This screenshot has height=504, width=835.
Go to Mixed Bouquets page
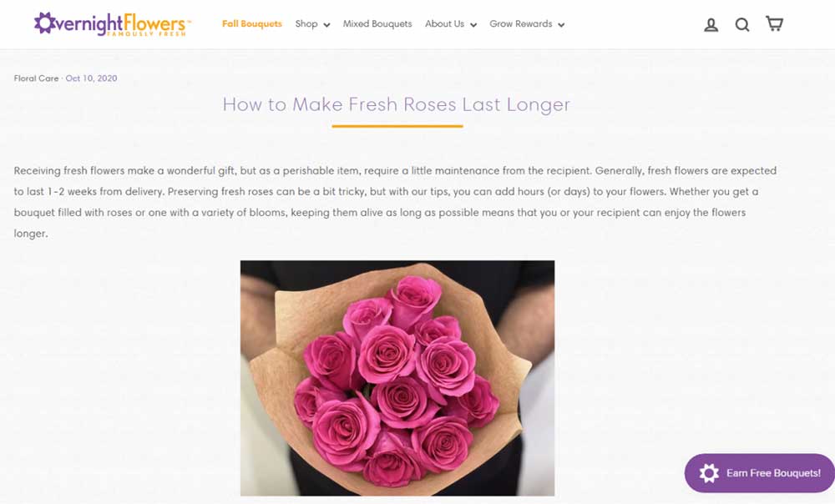[377, 24]
